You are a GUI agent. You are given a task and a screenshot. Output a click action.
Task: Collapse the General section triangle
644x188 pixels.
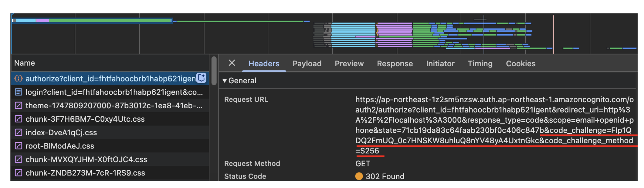(225, 81)
